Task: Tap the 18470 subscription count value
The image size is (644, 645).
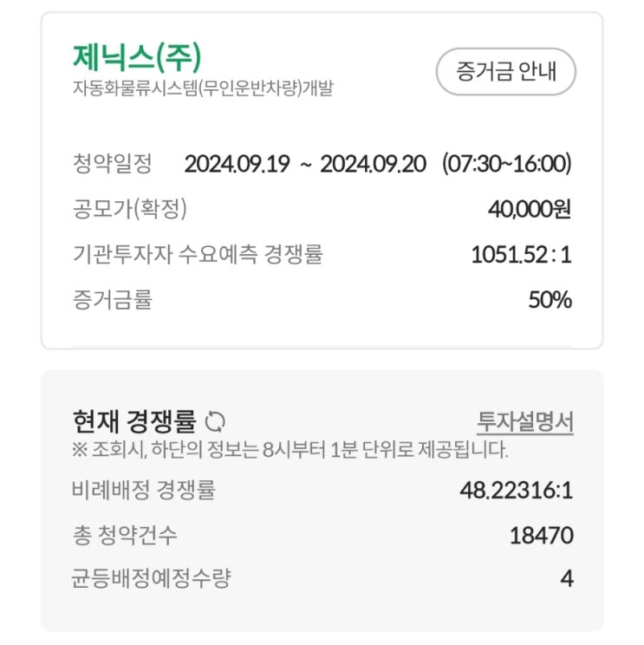Action: 541,535
